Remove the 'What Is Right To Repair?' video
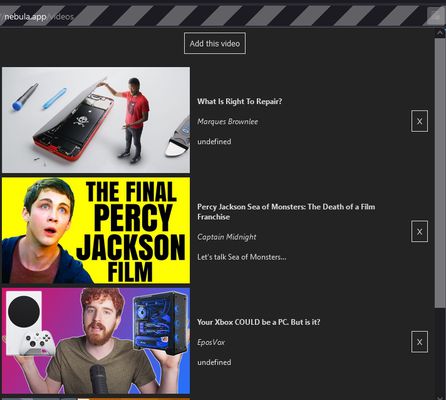 [419, 121]
